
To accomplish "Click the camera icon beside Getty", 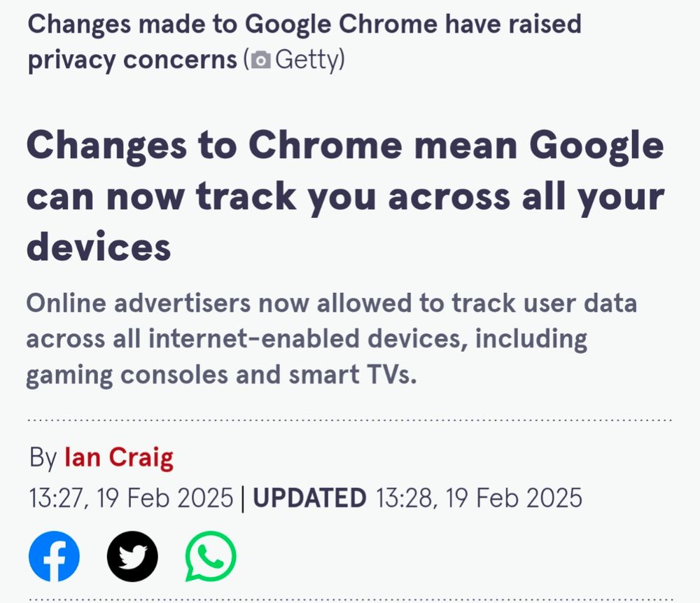I will click(x=260, y=60).
